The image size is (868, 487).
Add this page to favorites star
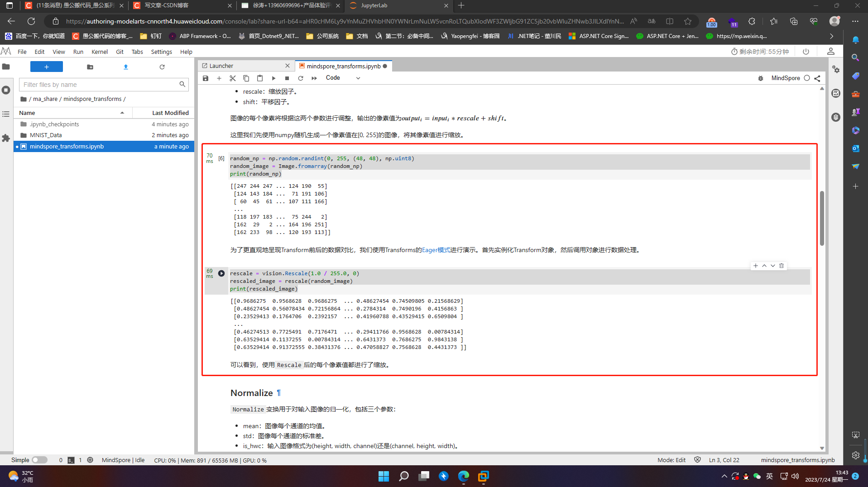pos(688,21)
